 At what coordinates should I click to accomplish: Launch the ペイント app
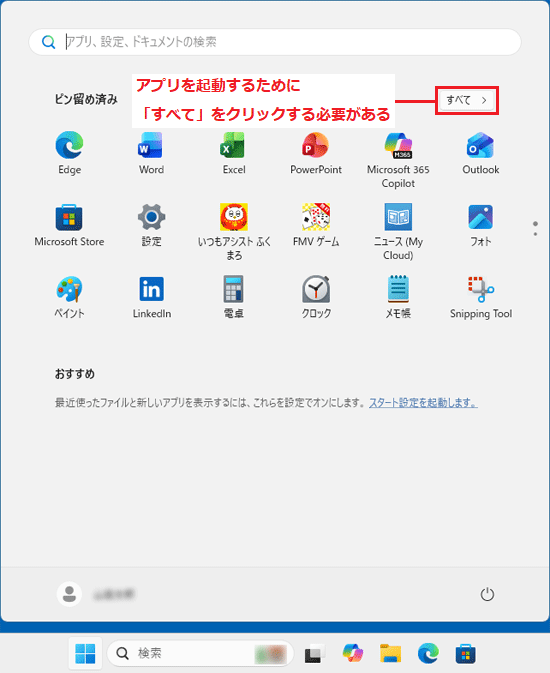point(69,297)
